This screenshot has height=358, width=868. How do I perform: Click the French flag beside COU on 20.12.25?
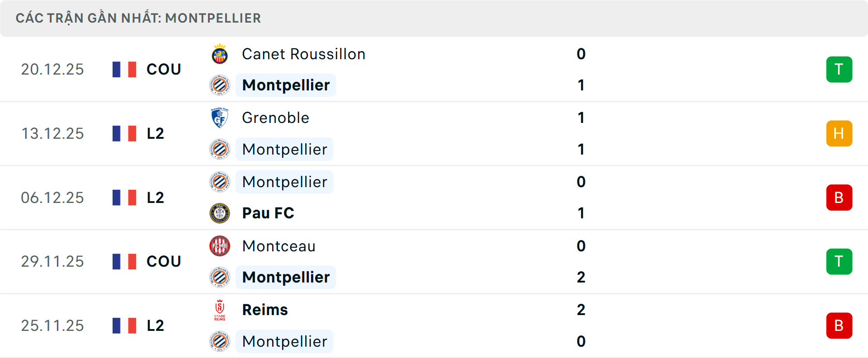tap(124, 69)
